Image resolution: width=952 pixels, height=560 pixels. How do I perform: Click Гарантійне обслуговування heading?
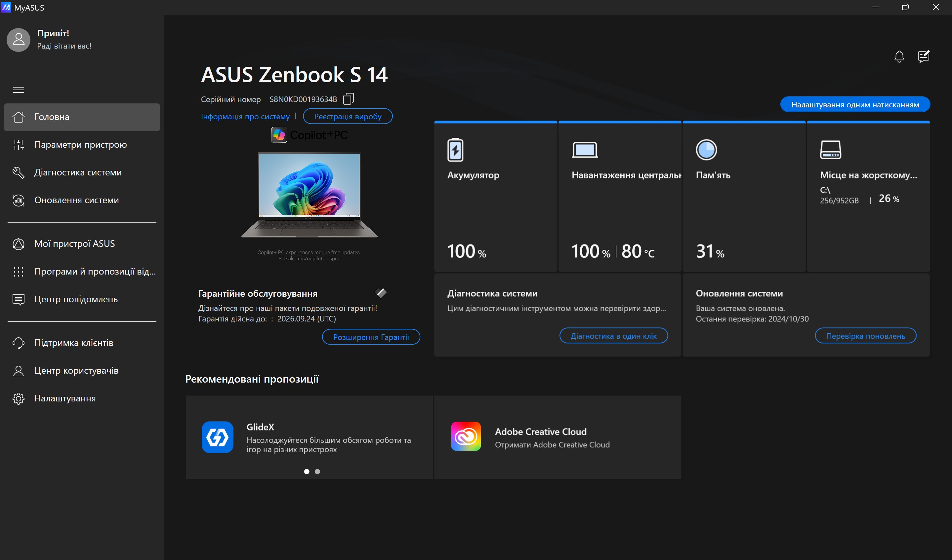[258, 294]
